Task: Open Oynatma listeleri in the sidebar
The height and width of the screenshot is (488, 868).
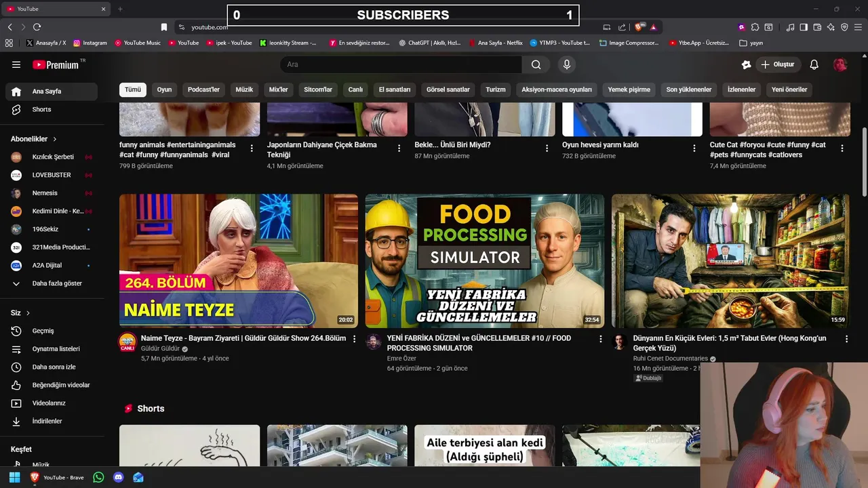Action: (x=52, y=349)
